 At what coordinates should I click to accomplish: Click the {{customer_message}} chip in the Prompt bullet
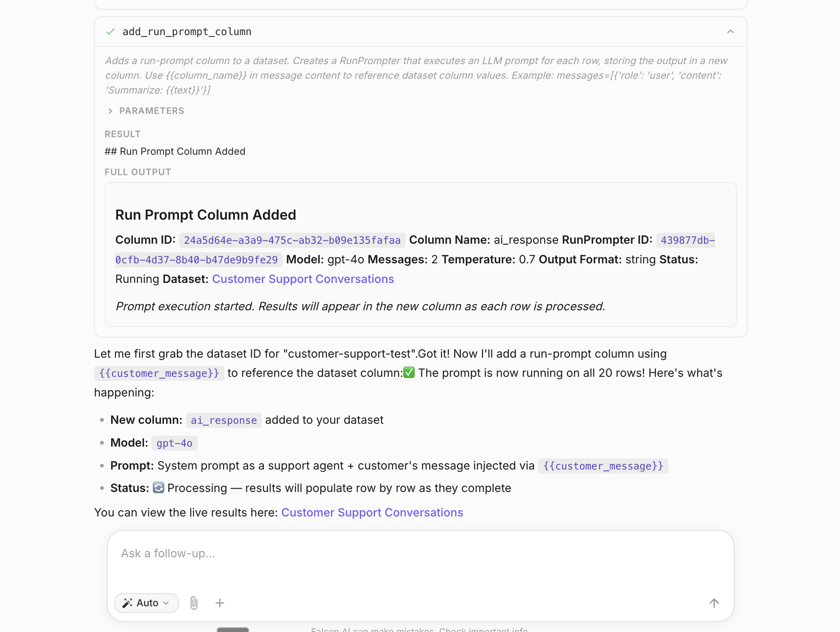point(603,466)
